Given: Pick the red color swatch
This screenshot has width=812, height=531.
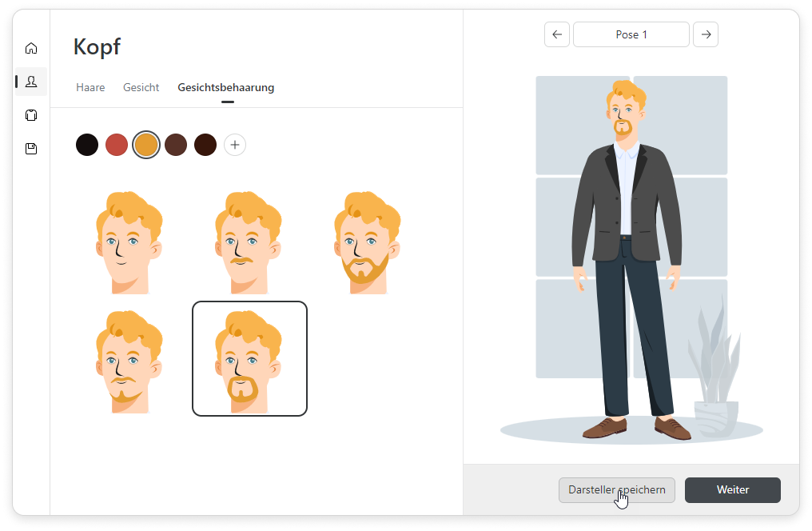Looking at the screenshot, I should point(117,145).
